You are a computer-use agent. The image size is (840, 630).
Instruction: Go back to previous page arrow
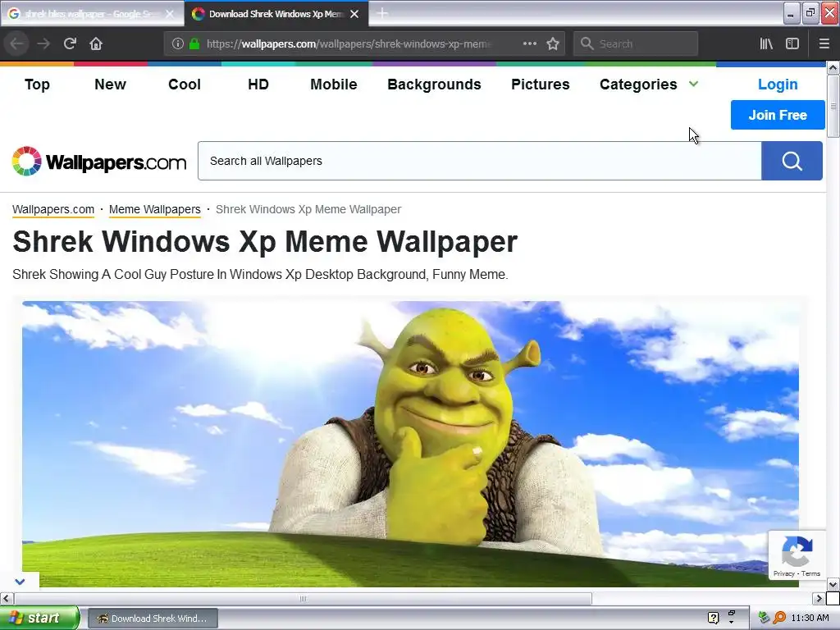16,43
